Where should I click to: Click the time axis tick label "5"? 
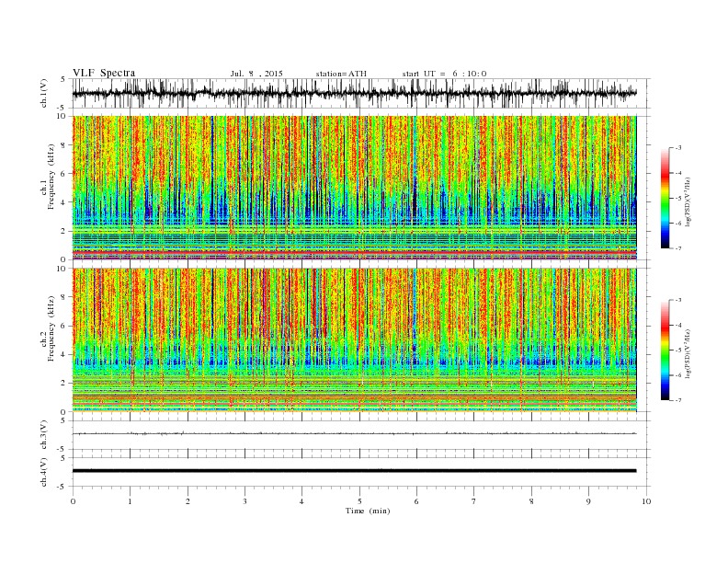tap(359, 501)
